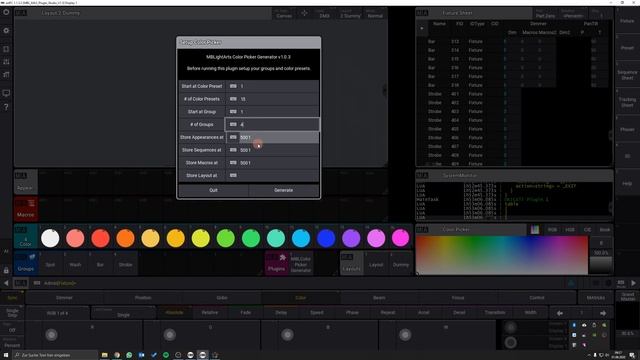Toggle the Phase layer
This screenshot has width=640, height=360.
(352, 312)
